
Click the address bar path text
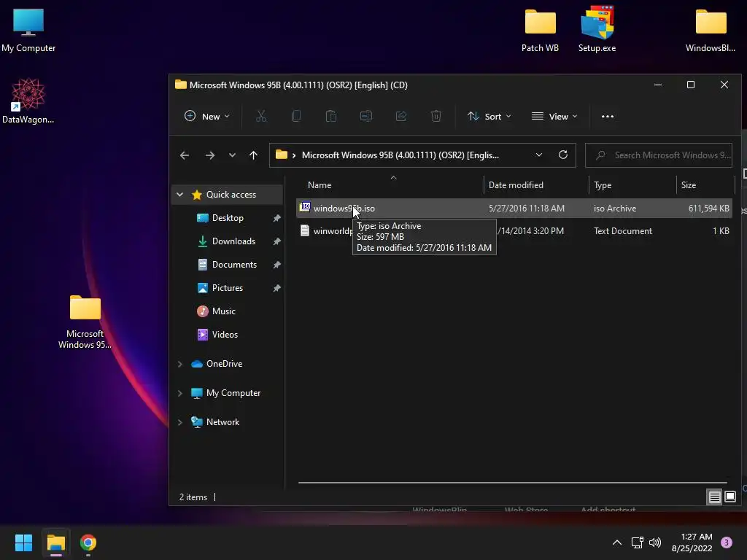tap(400, 155)
